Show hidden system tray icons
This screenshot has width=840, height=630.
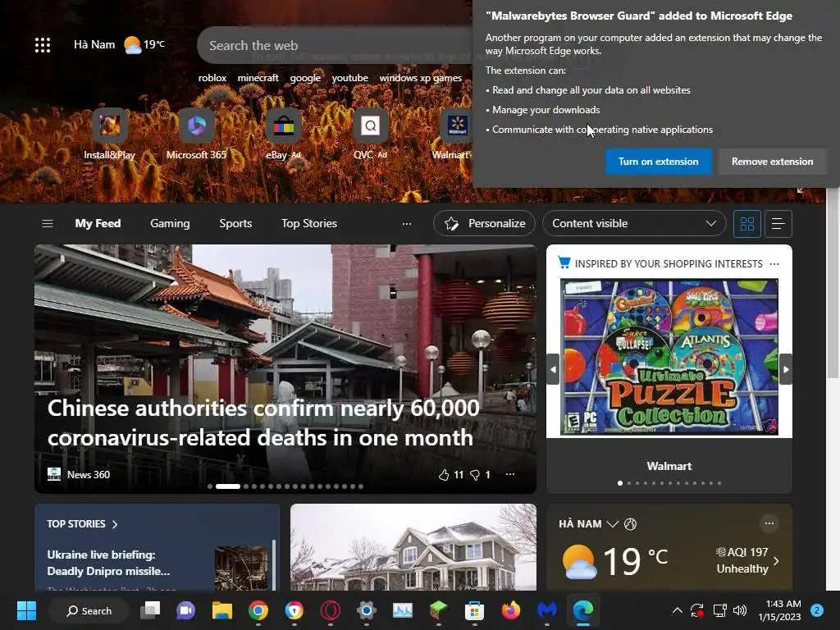click(x=677, y=610)
